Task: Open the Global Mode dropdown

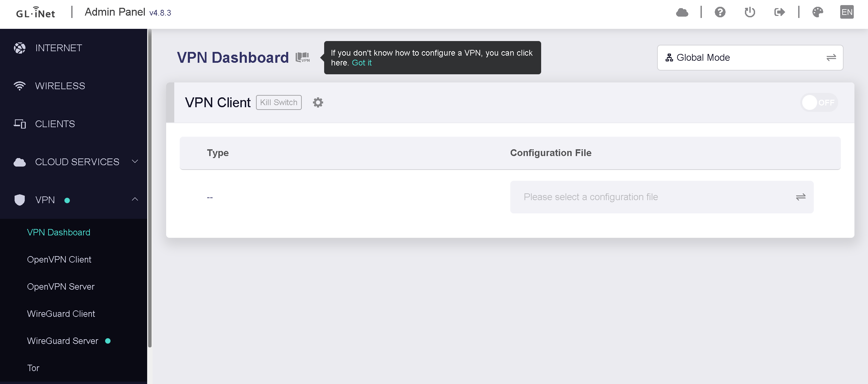Action: point(750,58)
